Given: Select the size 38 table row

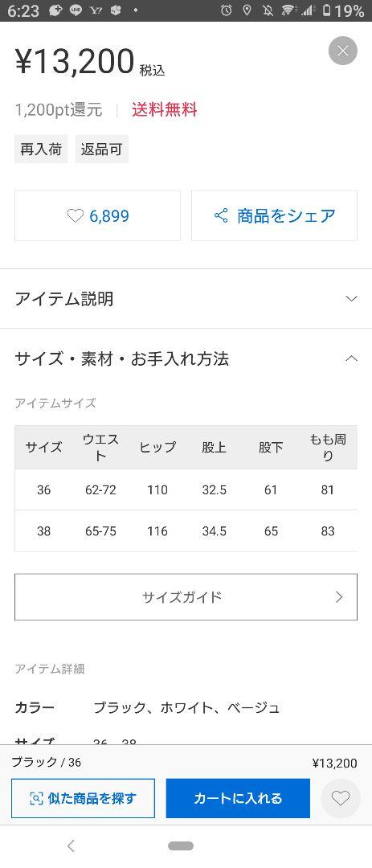Looking at the screenshot, I should pyautogui.click(x=186, y=531).
